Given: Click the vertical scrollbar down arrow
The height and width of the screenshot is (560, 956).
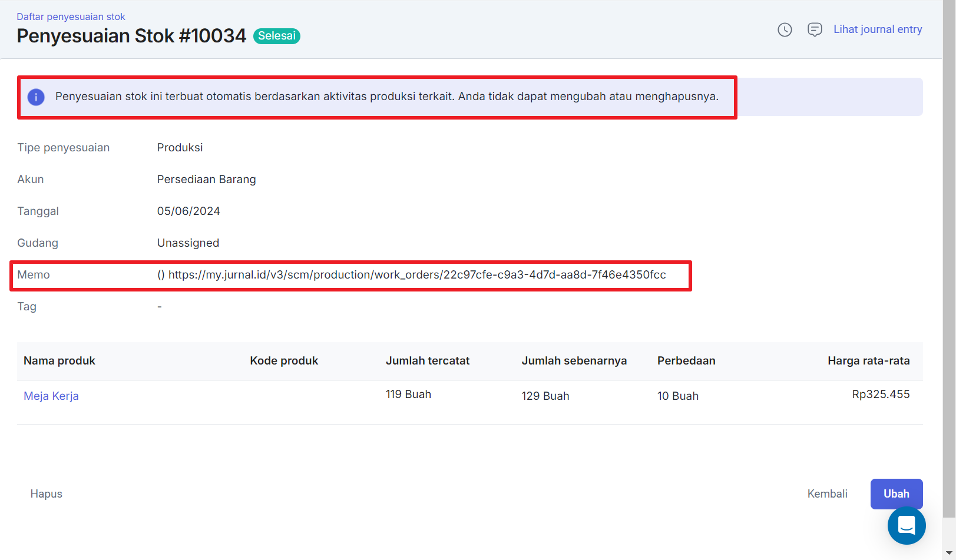Looking at the screenshot, I should [949, 554].
